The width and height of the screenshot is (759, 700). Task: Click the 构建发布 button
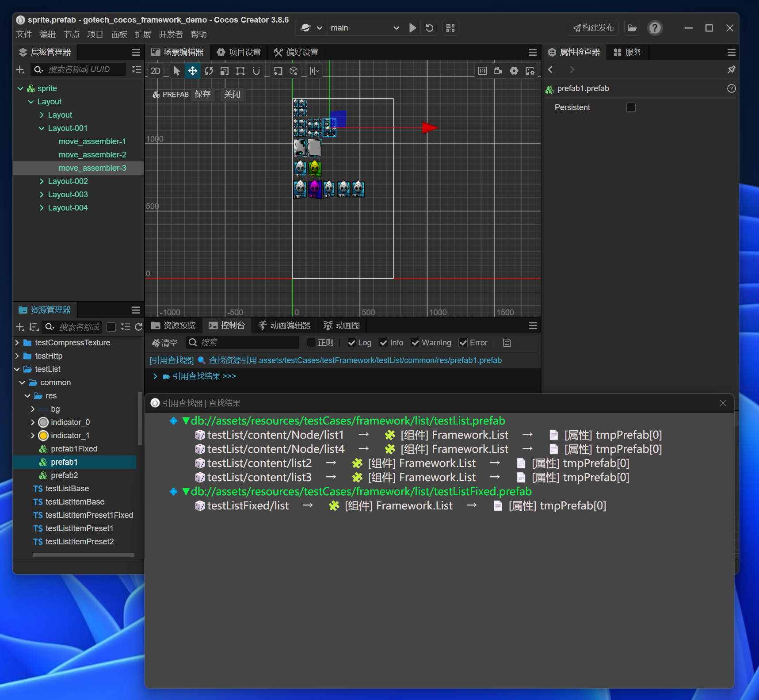coord(593,28)
